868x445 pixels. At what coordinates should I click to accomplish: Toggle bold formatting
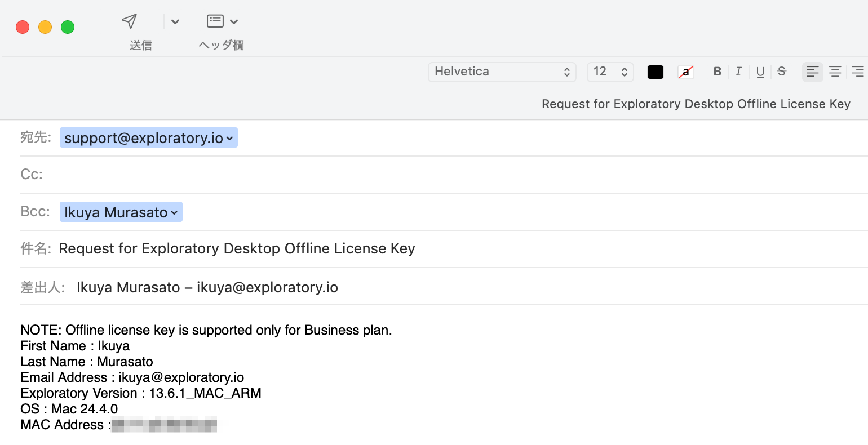click(717, 72)
